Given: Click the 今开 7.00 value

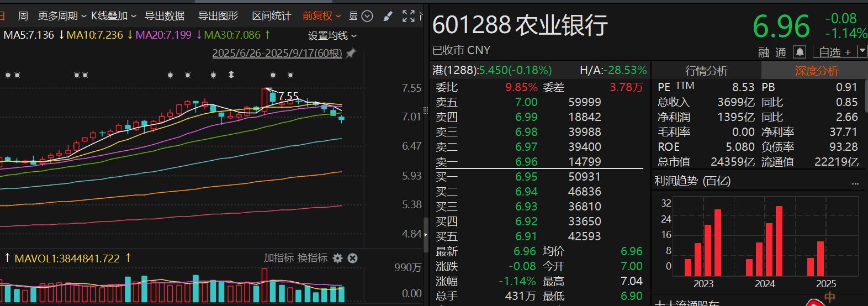Looking at the screenshot, I should click(x=631, y=266).
